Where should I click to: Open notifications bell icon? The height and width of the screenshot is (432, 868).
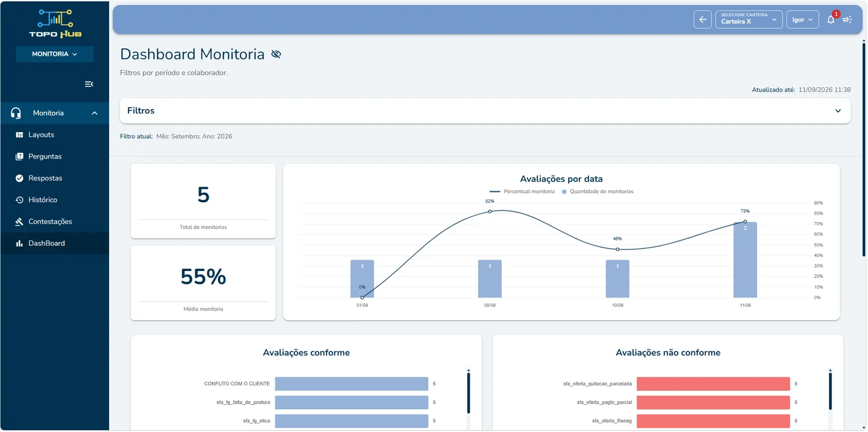pos(831,20)
